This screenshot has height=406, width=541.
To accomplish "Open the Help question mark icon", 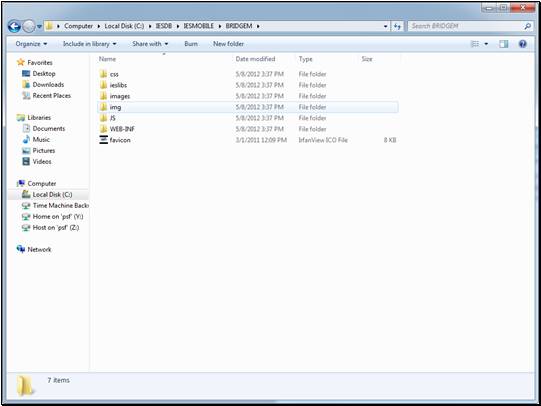I will (x=522, y=44).
